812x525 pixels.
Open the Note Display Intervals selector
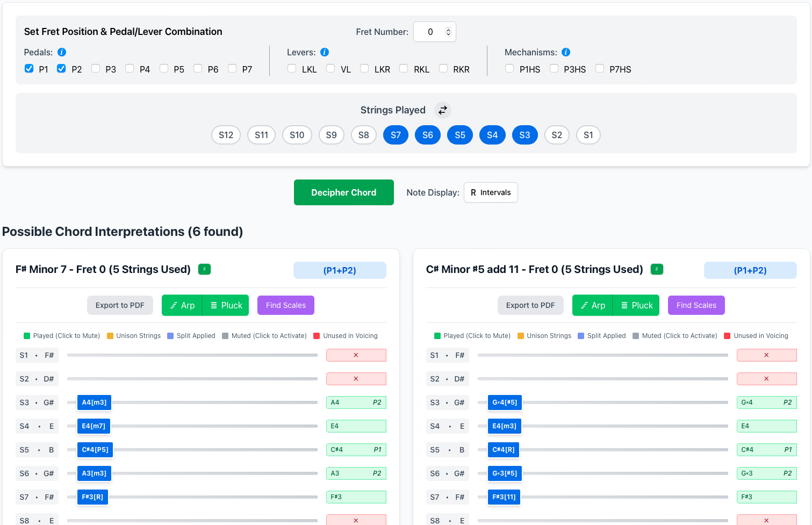(x=491, y=192)
